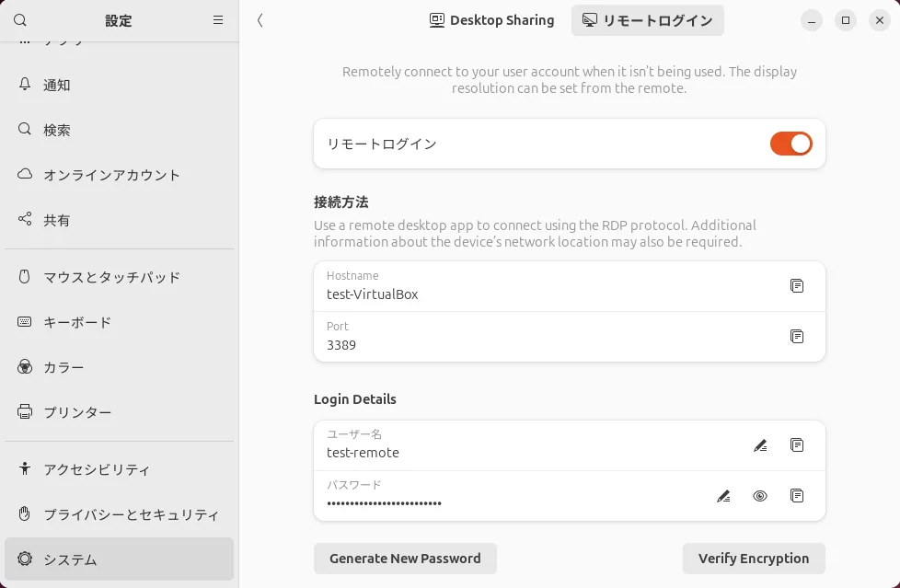Edit the password pencil icon
The height and width of the screenshot is (588, 900).
coord(723,496)
